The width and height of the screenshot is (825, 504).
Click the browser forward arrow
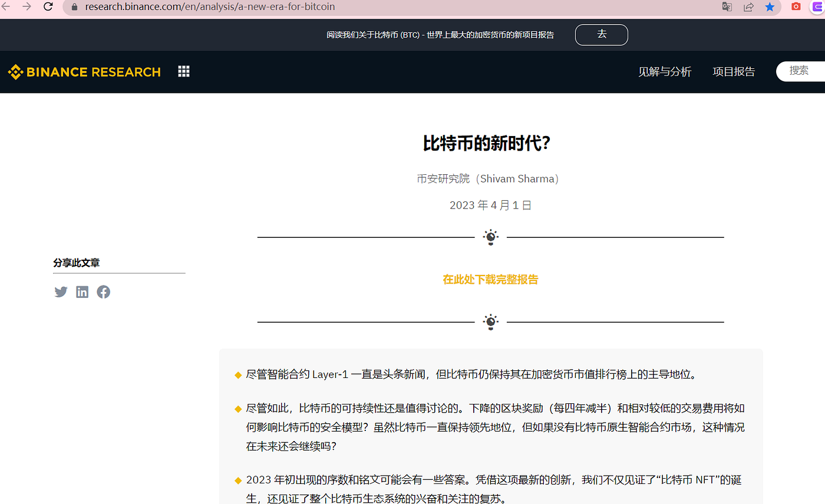pos(26,7)
